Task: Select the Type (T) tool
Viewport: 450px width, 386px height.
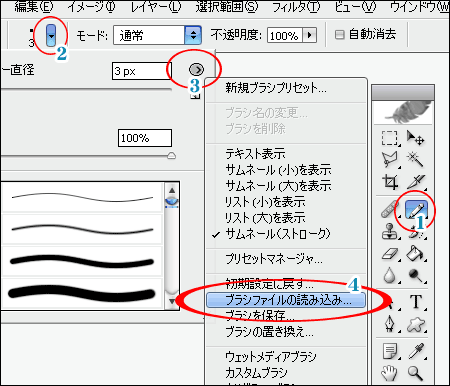Action: [416, 302]
